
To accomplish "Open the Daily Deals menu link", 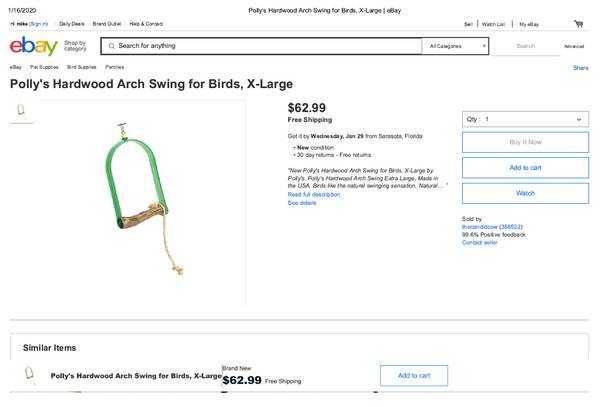I will 72,23.
